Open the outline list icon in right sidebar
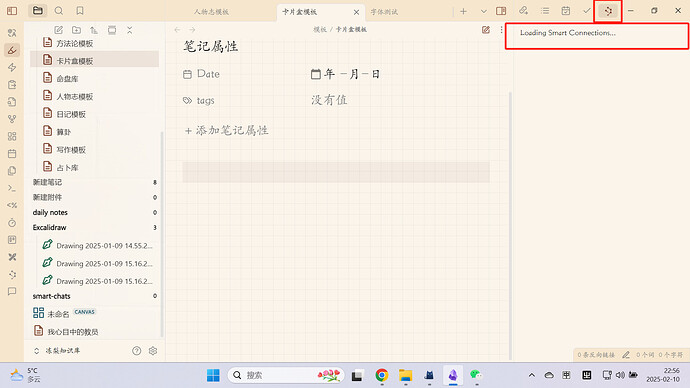 coord(545,11)
